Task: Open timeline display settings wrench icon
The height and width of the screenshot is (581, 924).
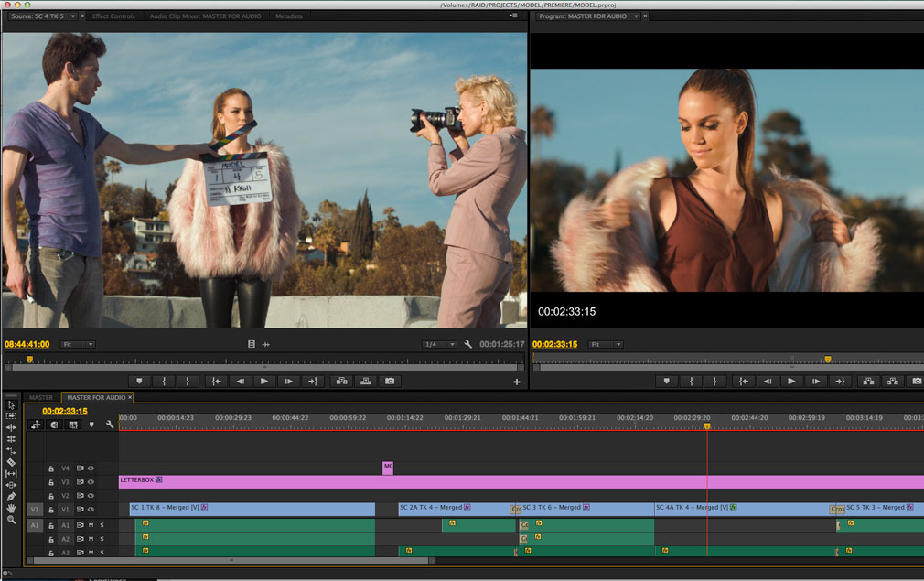Action: point(110,425)
